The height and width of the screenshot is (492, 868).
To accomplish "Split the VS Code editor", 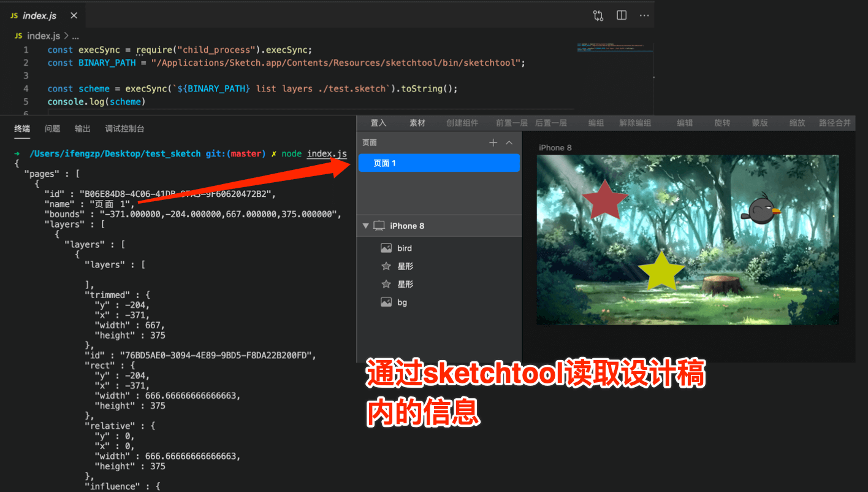I will 622,15.
